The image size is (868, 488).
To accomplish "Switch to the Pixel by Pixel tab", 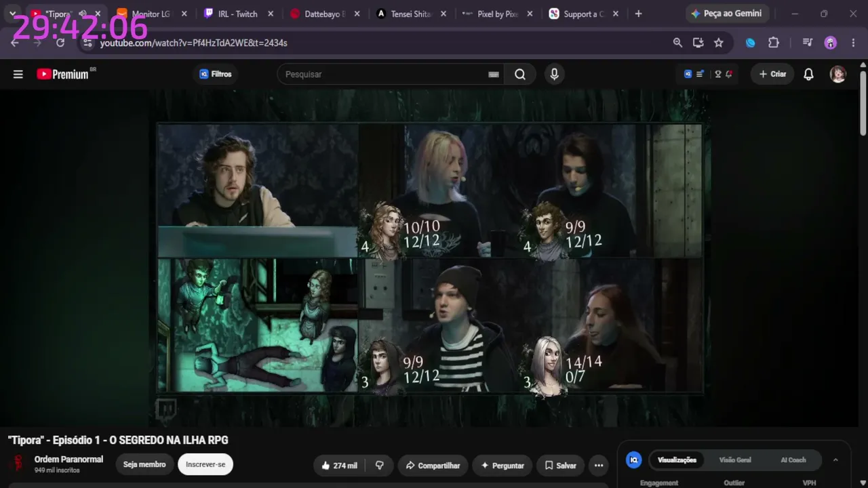I will 497,14.
